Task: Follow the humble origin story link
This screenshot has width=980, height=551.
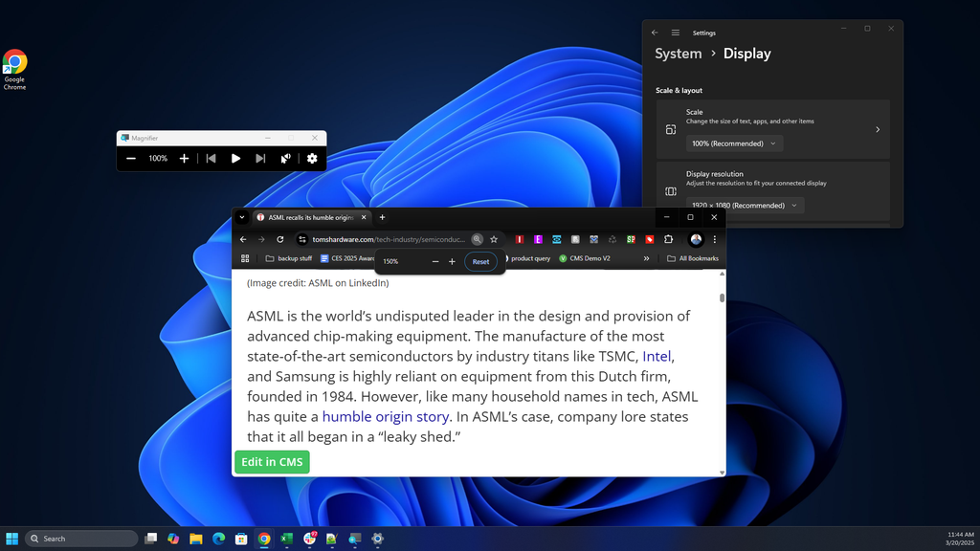Action: (385, 416)
